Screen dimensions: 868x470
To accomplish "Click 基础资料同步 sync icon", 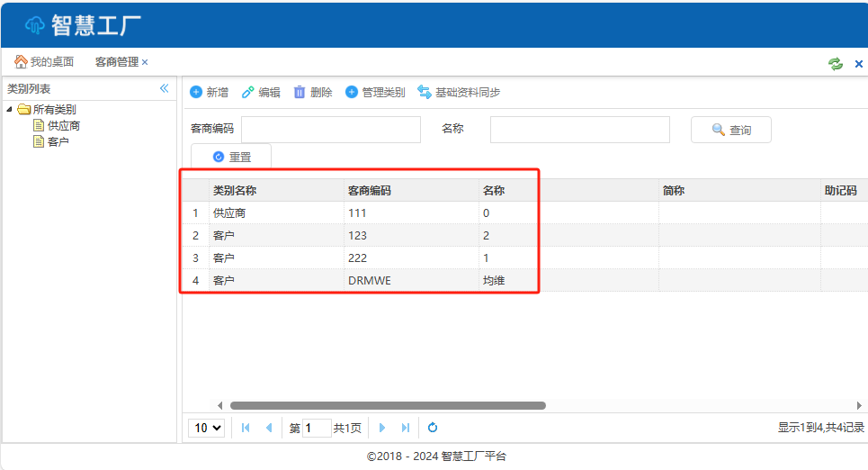I will [x=425, y=93].
